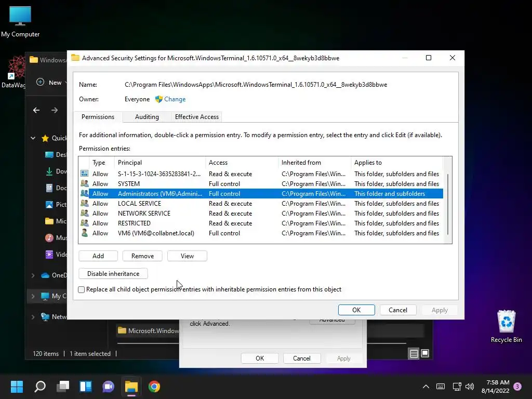Open the Recycle Bin desktop icon
Screen dimensions: 532x399
pos(506,326)
